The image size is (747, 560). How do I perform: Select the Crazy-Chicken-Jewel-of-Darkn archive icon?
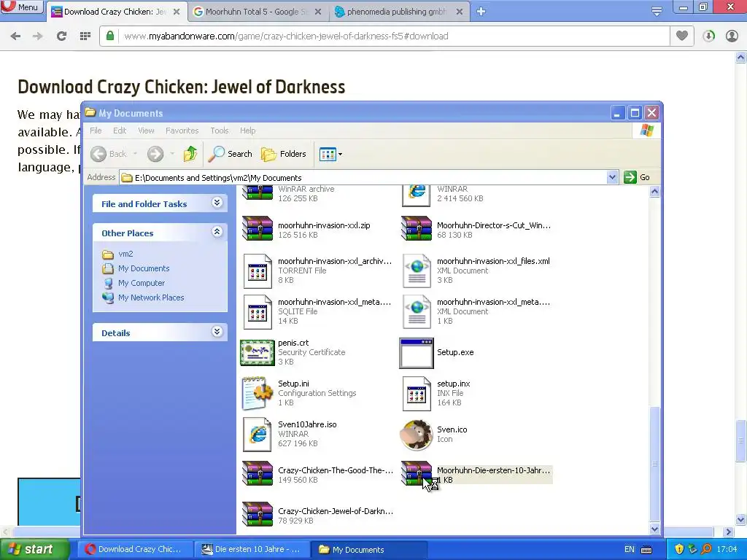point(258,515)
